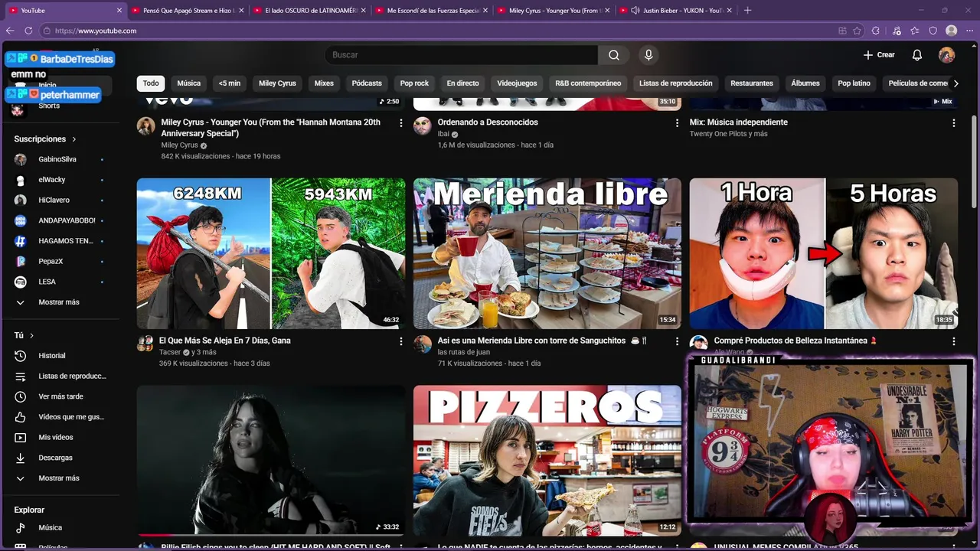The width and height of the screenshot is (980, 551).
Task: Open options menu for Miley Cyrus video
Action: click(400, 123)
